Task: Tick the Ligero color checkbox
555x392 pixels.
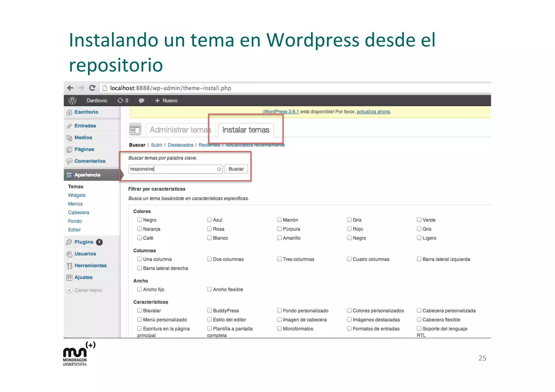Action: click(x=419, y=238)
